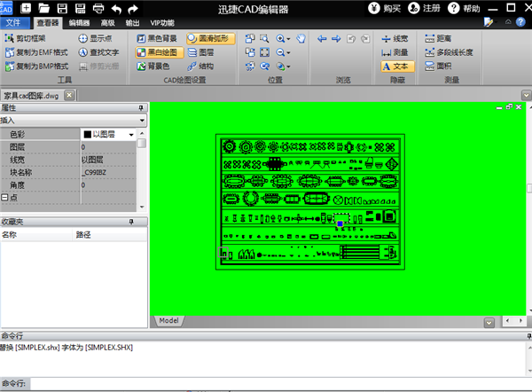The image size is (532, 392).
Task: Redo the last action
Action: [x=133, y=9]
